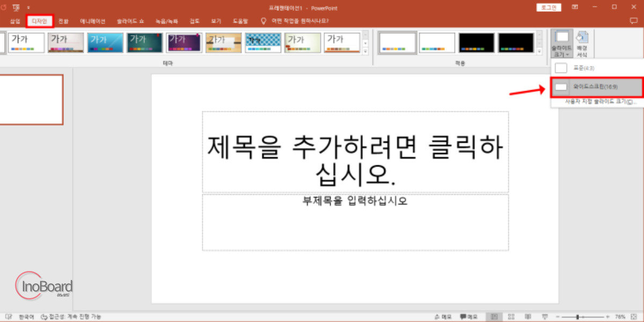The width and height of the screenshot is (644, 322).
Task: Click the 'Tell me what to do' search box
Action: (x=300, y=21)
